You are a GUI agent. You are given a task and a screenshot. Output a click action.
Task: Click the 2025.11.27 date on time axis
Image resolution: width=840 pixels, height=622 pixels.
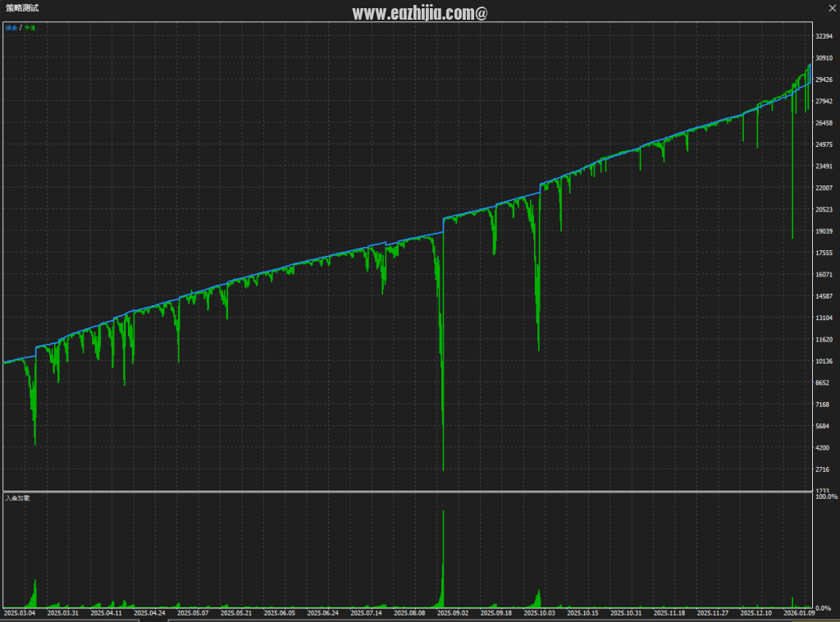pos(713,614)
